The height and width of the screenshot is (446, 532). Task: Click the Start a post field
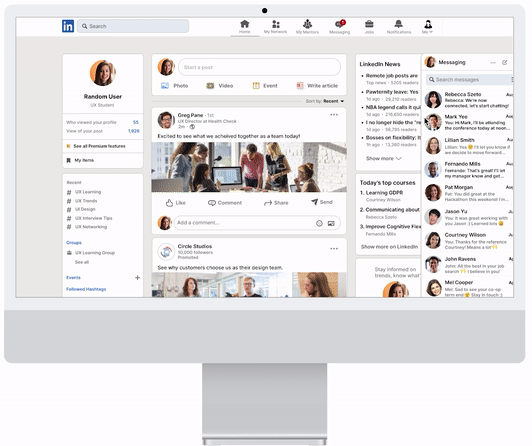click(259, 67)
